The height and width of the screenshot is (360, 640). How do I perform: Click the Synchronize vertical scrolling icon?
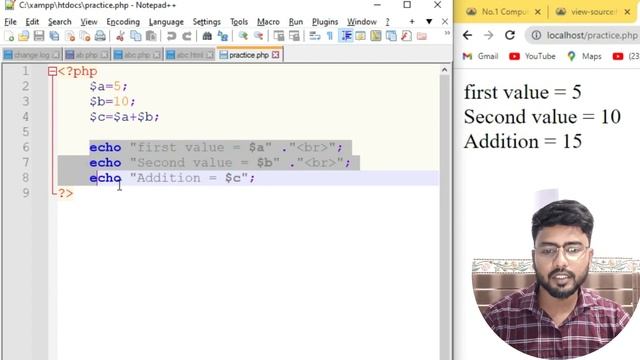point(279,36)
